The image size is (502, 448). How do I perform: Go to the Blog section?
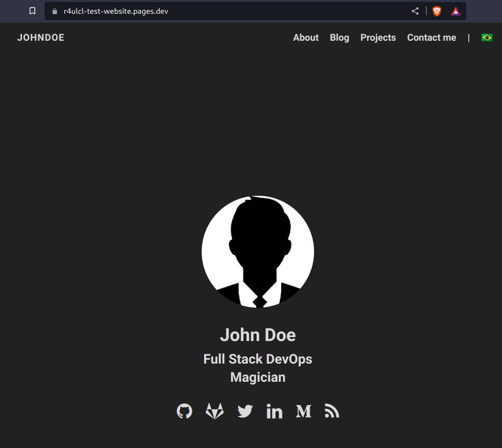click(x=339, y=37)
